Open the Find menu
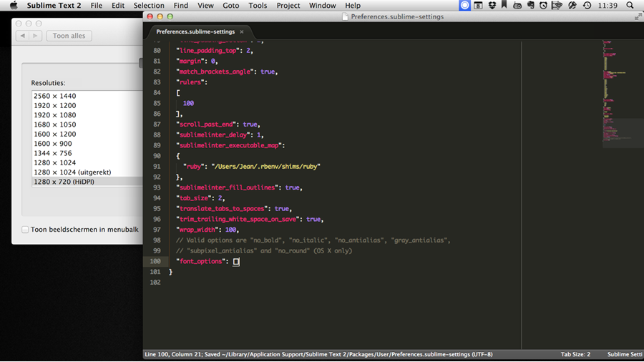Image resolution: width=644 pixels, height=362 pixels. click(x=181, y=5)
